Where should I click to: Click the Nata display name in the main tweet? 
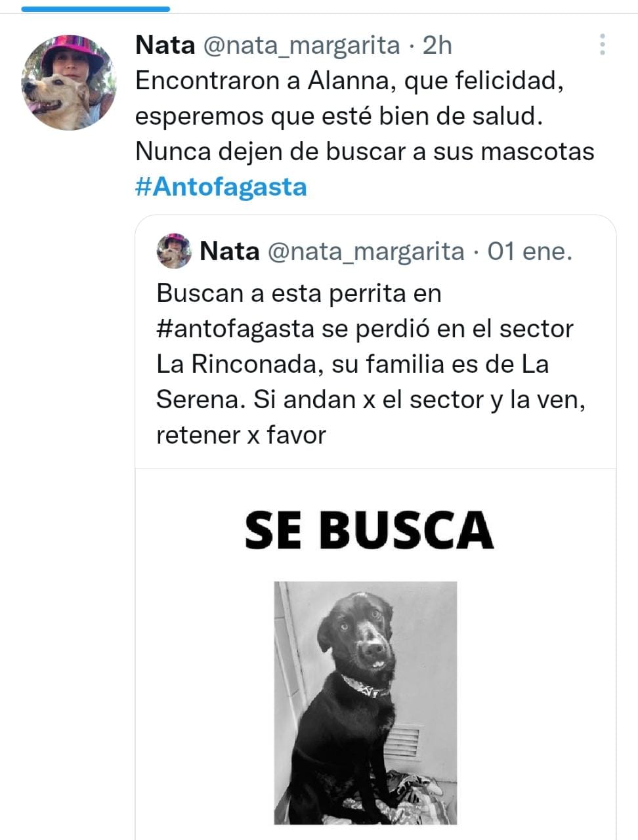165,45
